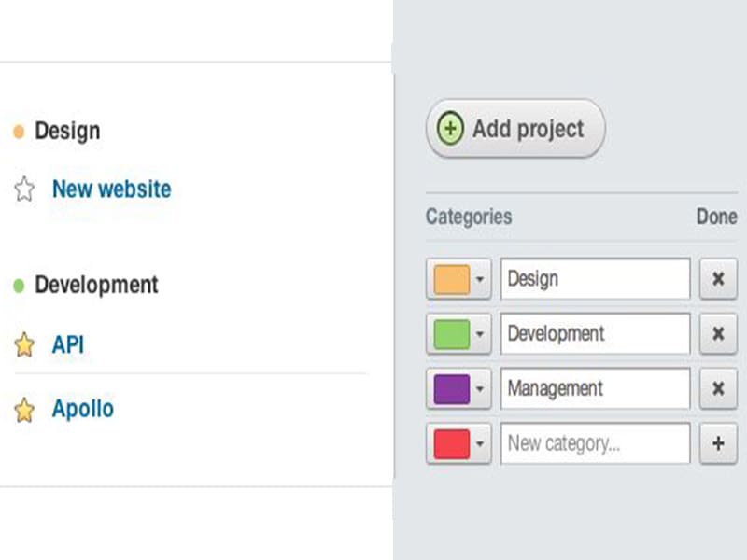Star the New website project

(24, 189)
